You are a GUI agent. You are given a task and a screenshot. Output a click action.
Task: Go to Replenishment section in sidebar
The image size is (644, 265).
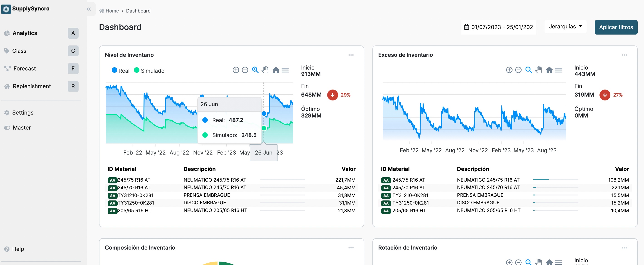(x=32, y=86)
